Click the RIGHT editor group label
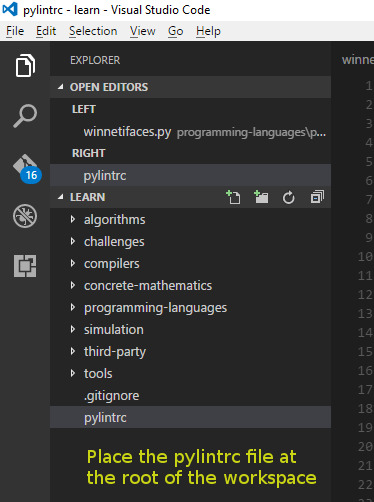The height and width of the screenshot is (502, 374). tap(88, 153)
